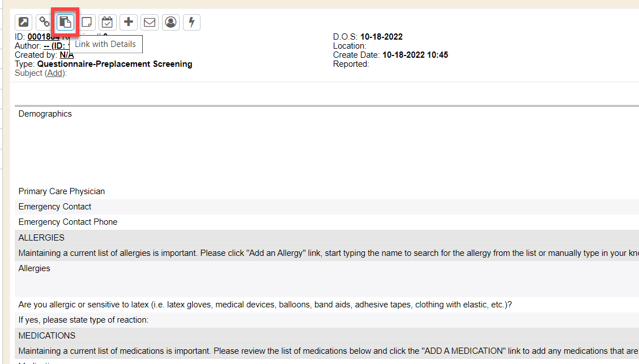Open the calendar checkmark icon

108,22
